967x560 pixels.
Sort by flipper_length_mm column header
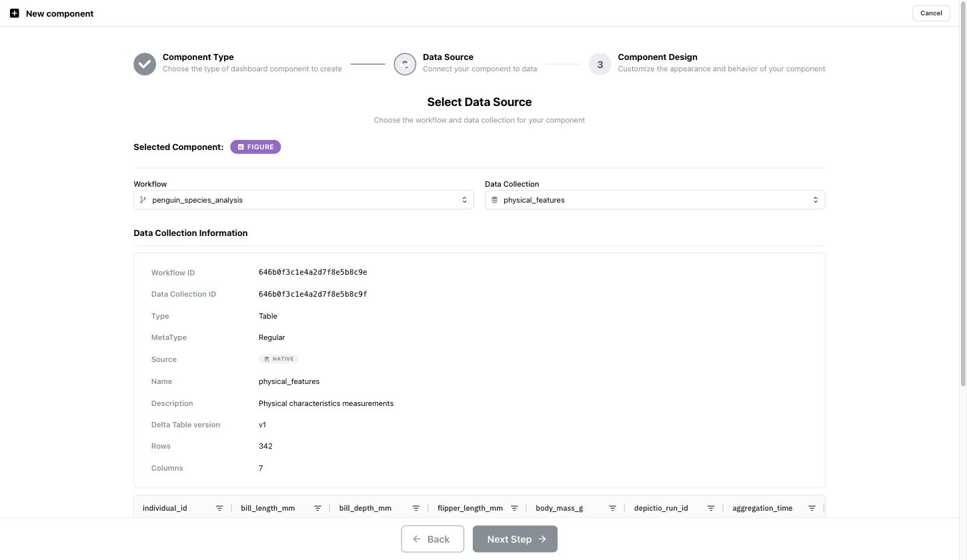[x=470, y=508]
